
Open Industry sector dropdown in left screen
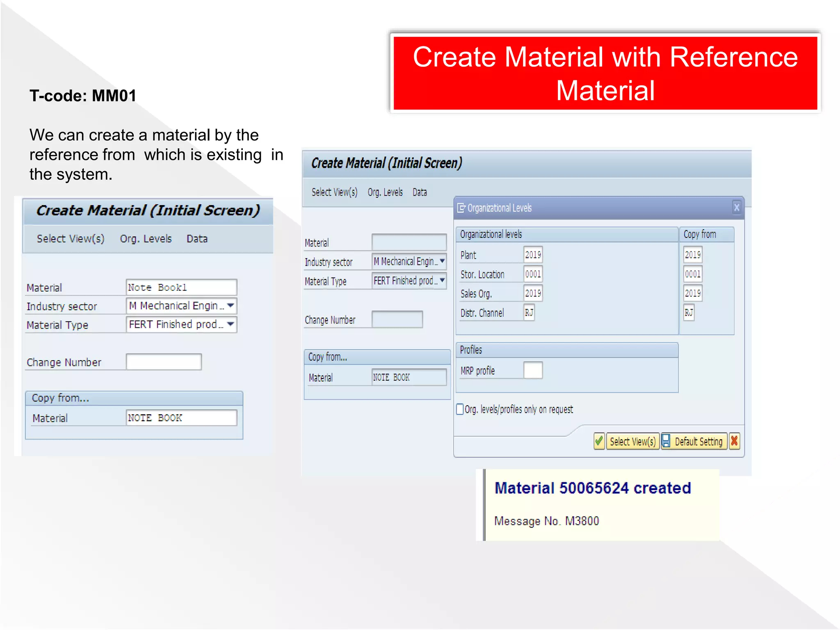[231, 306]
